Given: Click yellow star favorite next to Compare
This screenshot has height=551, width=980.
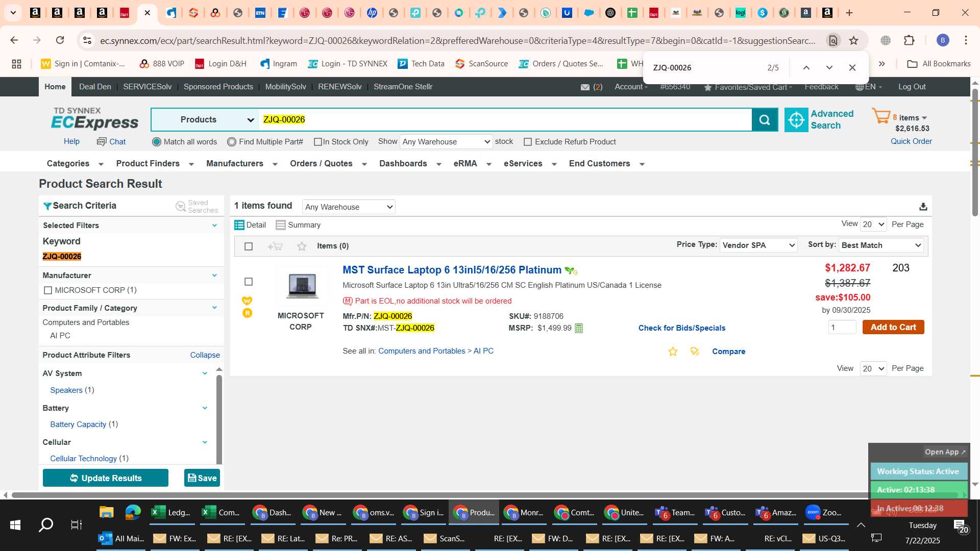Looking at the screenshot, I should pyautogui.click(x=673, y=352).
